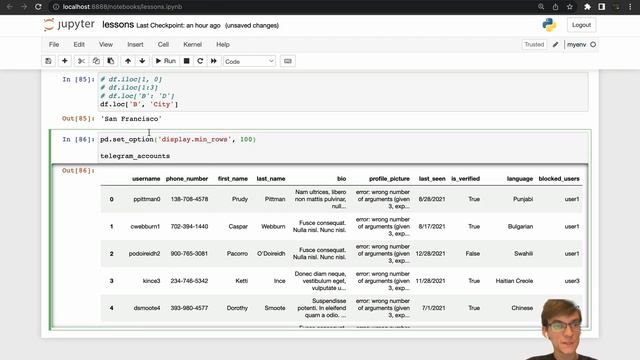Rename notebook title lessons
The width and height of the screenshot is (640, 360).
coord(118,25)
